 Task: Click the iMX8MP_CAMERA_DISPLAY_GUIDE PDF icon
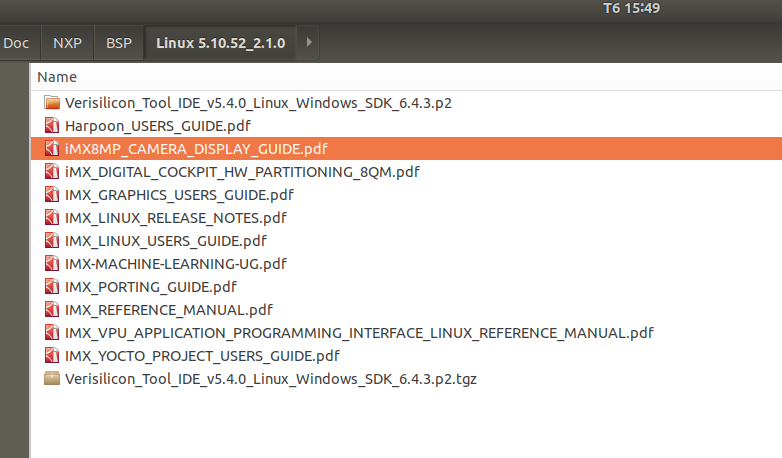pos(53,149)
